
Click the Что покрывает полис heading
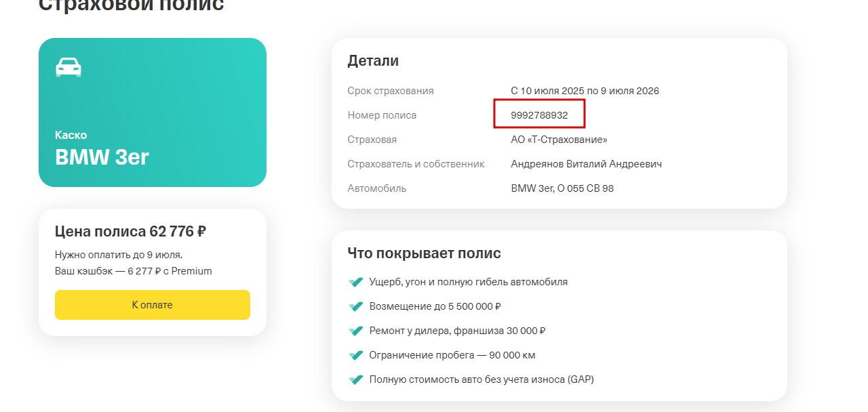(x=425, y=253)
